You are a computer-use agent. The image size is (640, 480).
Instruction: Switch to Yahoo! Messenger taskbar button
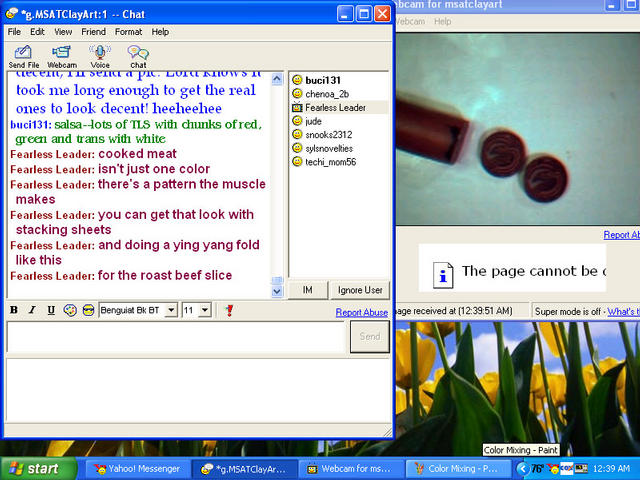coord(138,469)
